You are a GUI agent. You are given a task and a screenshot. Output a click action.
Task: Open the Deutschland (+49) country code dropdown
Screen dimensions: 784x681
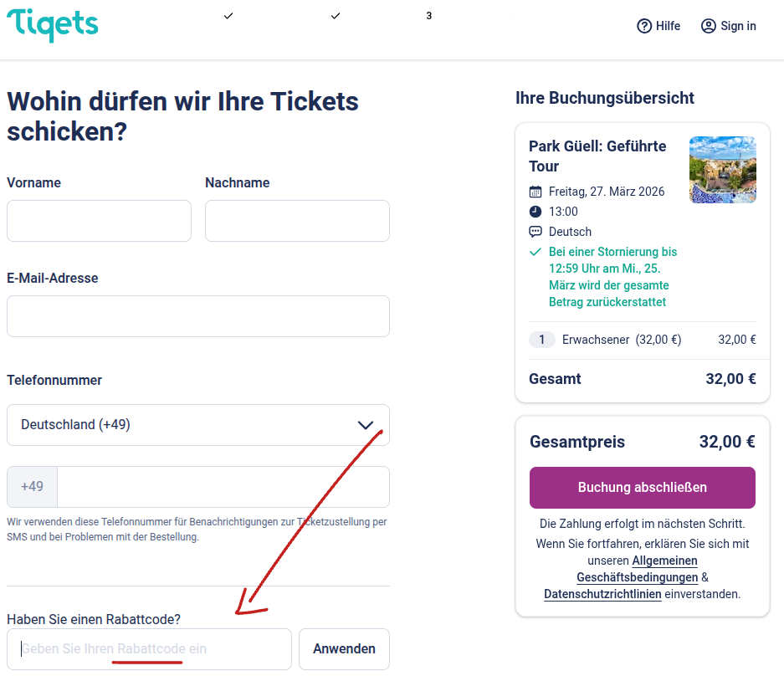coord(197,425)
